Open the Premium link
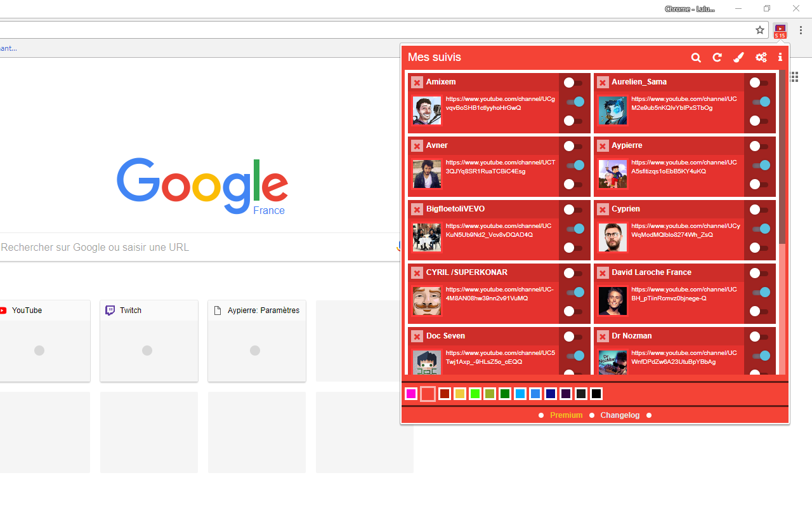Screen dimensions: 812x508 coord(566,415)
